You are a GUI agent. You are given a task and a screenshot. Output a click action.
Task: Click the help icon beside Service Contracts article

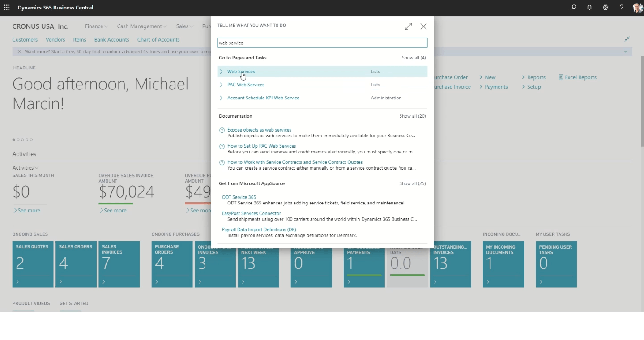coord(222,162)
